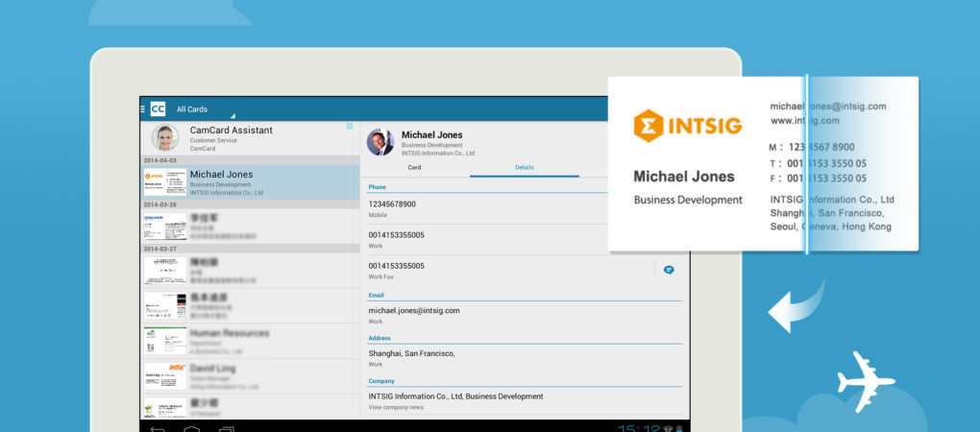Viewport: 980px width, 432px height.
Task: Tap the CamCard Assistant avatar photo
Action: [164, 138]
